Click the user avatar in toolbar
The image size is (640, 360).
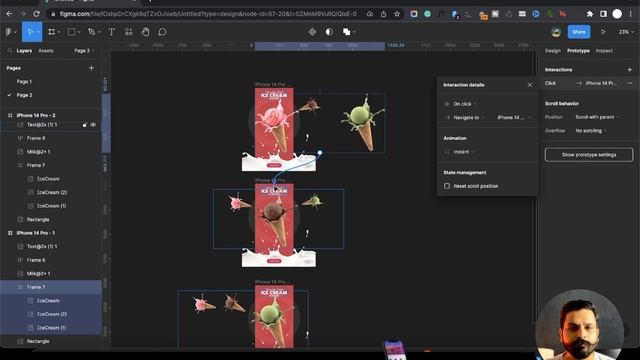click(x=556, y=32)
